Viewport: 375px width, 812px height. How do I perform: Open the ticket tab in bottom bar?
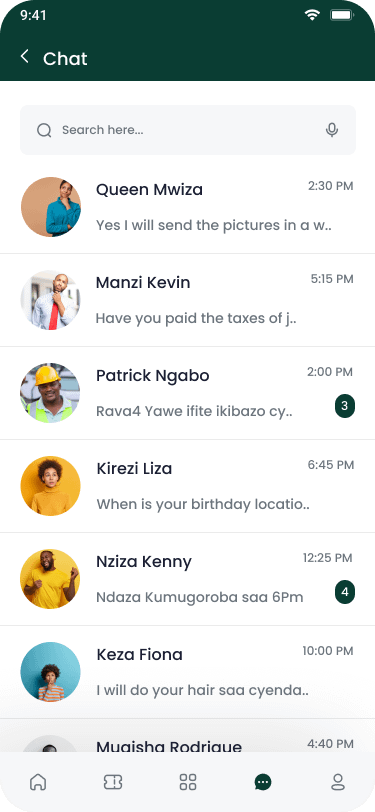(x=113, y=782)
